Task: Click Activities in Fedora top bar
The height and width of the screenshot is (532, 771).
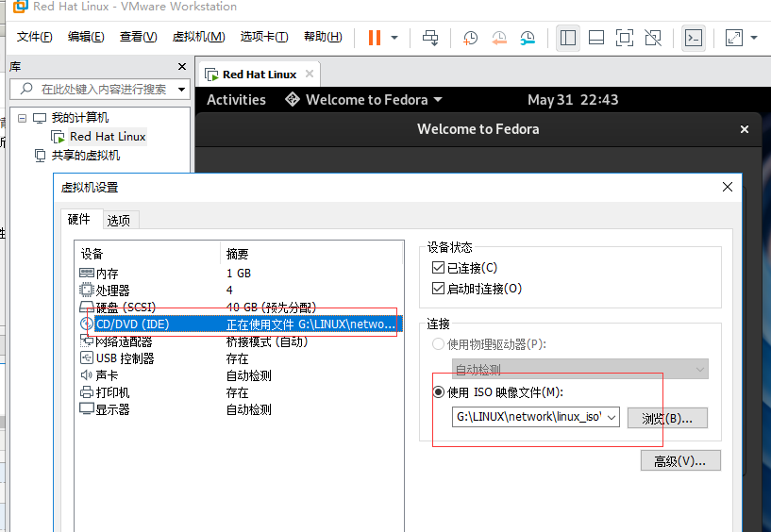Action: [236, 100]
